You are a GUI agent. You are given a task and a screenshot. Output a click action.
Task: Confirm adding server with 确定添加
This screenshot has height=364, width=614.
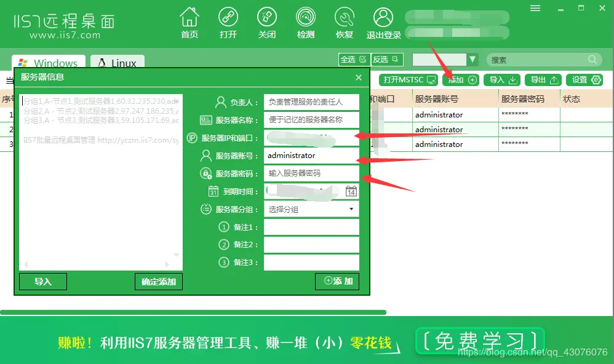158,282
